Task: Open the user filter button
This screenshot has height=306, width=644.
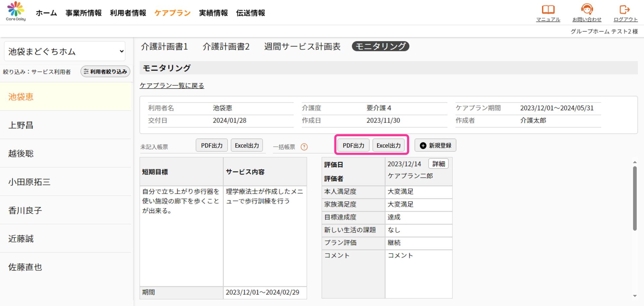Action: (x=105, y=71)
